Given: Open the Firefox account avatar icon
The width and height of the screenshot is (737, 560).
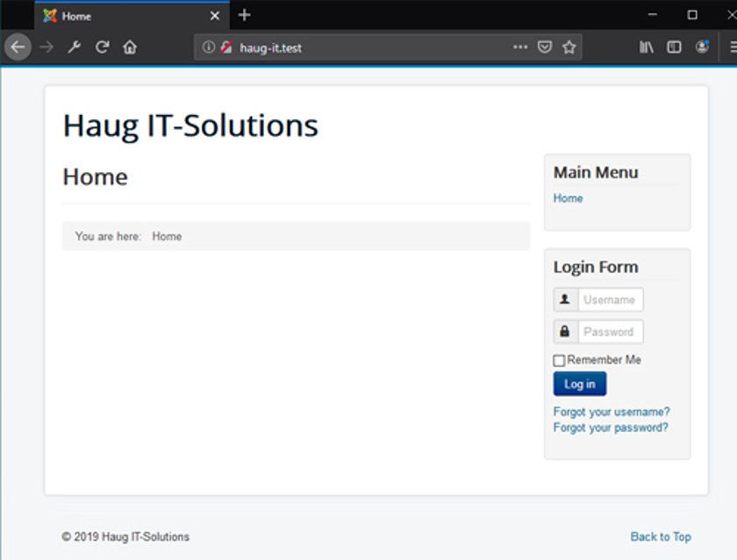Looking at the screenshot, I should click(x=702, y=47).
